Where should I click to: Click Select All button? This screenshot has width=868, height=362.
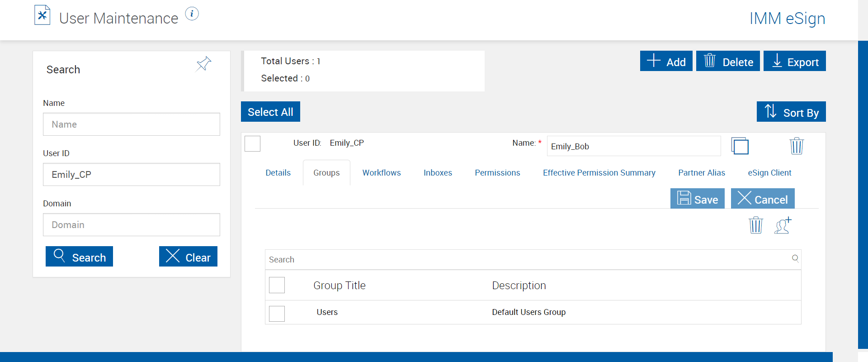pos(270,112)
